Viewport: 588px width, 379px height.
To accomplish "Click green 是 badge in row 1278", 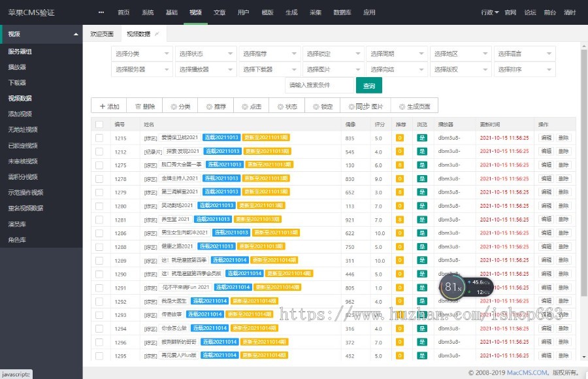I will coord(422,178).
